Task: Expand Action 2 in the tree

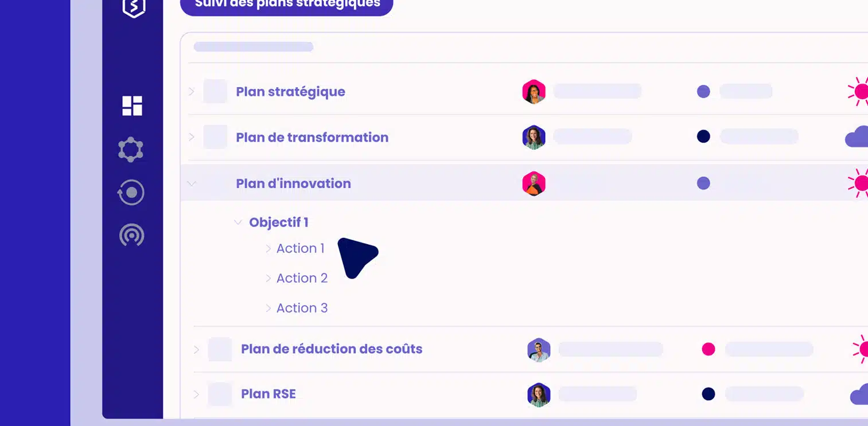Action: [x=268, y=278]
